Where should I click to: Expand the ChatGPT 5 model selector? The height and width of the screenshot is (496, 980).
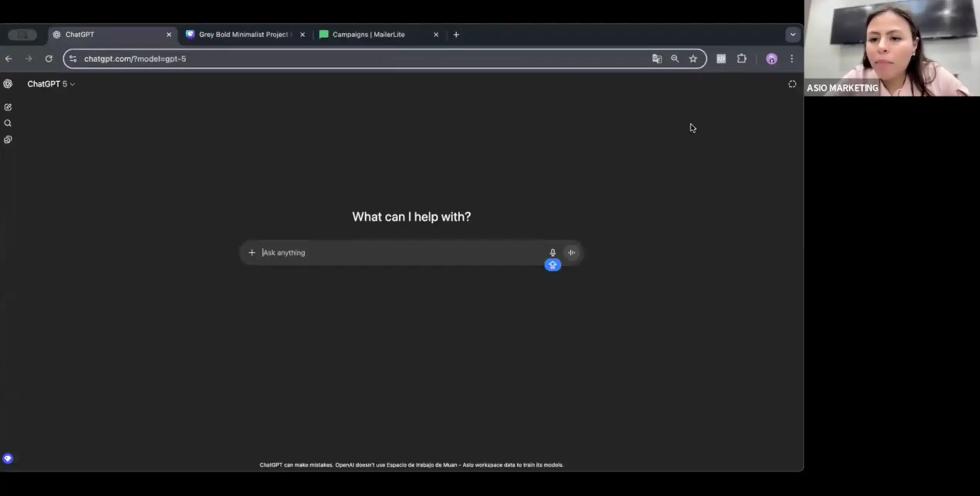[x=51, y=84]
